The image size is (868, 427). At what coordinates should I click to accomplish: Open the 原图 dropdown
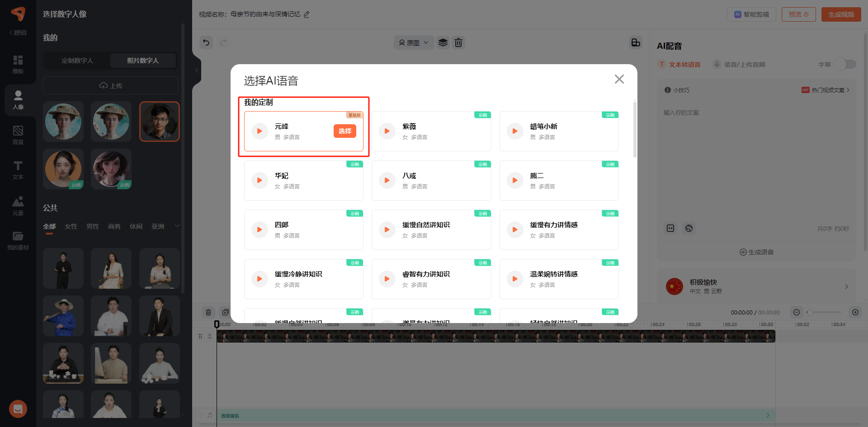click(414, 42)
